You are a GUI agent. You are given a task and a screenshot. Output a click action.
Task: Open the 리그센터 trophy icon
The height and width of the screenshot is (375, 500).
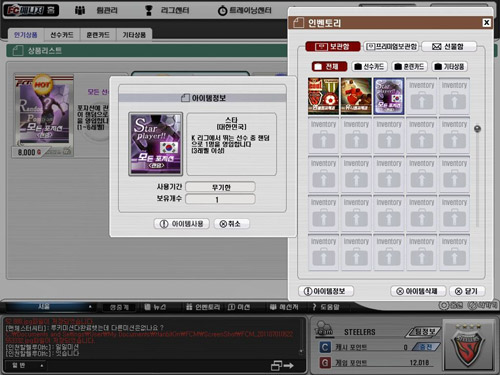(x=149, y=10)
